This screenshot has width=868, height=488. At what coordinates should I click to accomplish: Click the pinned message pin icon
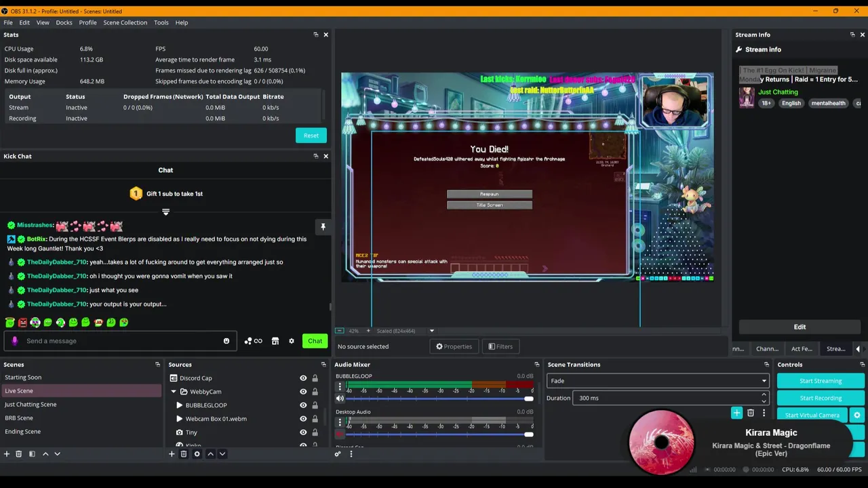323,227
